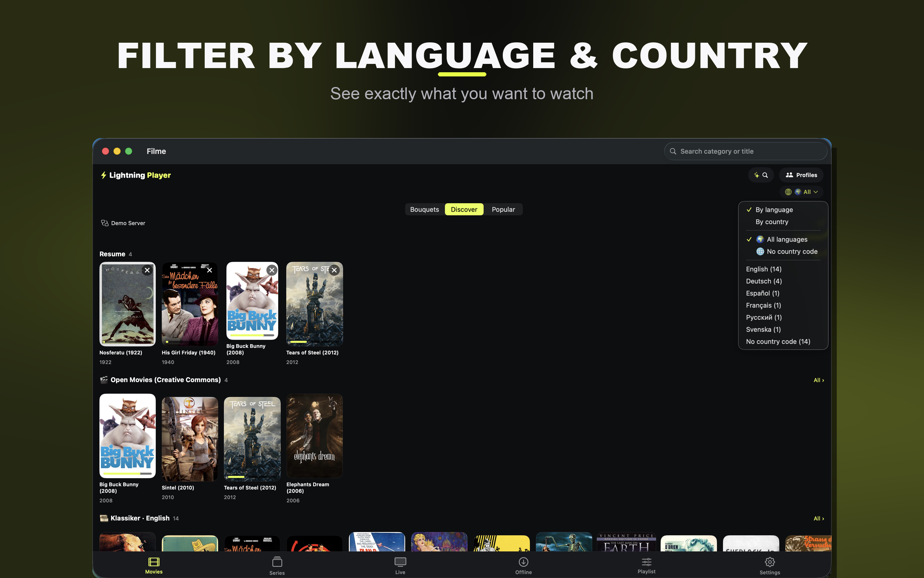
Task: Open the Series section icon
Action: point(277,562)
